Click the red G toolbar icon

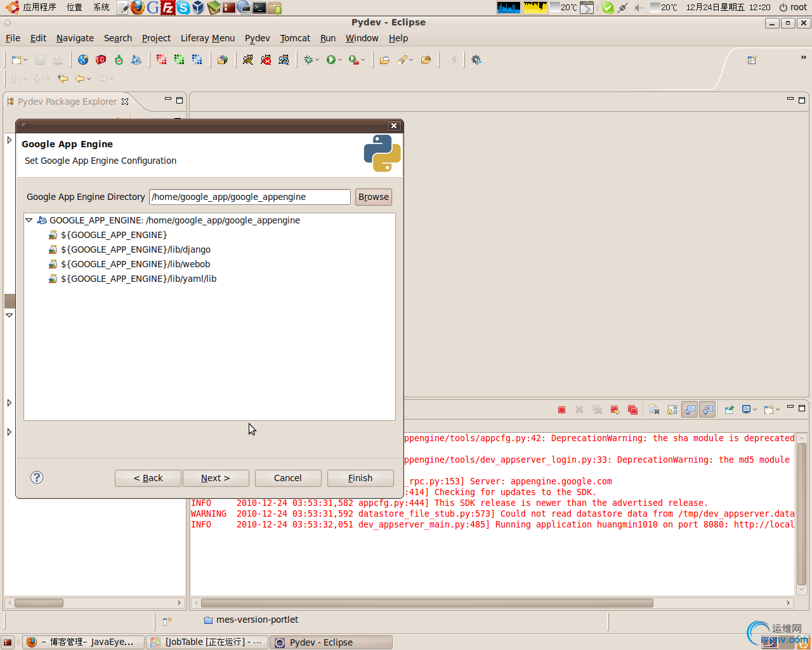pyautogui.click(x=101, y=60)
